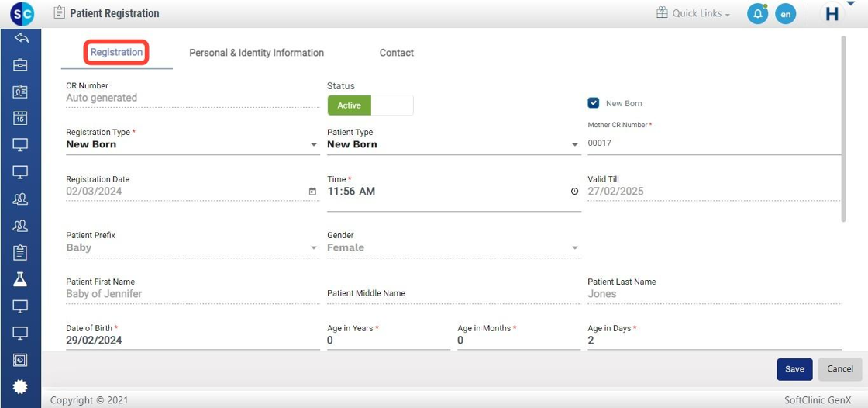Click the Patient Last Name field
This screenshot has width=868, height=408.
(x=714, y=294)
